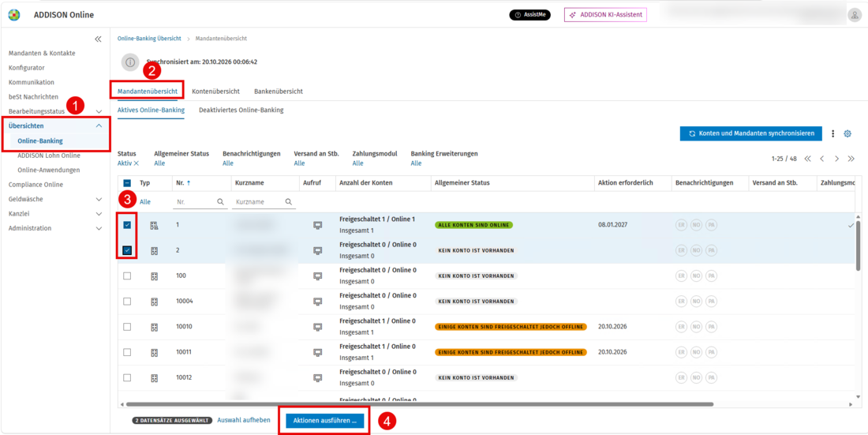Jump to the last page of results
Image resolution: width=868 pixels, height=435 pixels.
(851, 159)
